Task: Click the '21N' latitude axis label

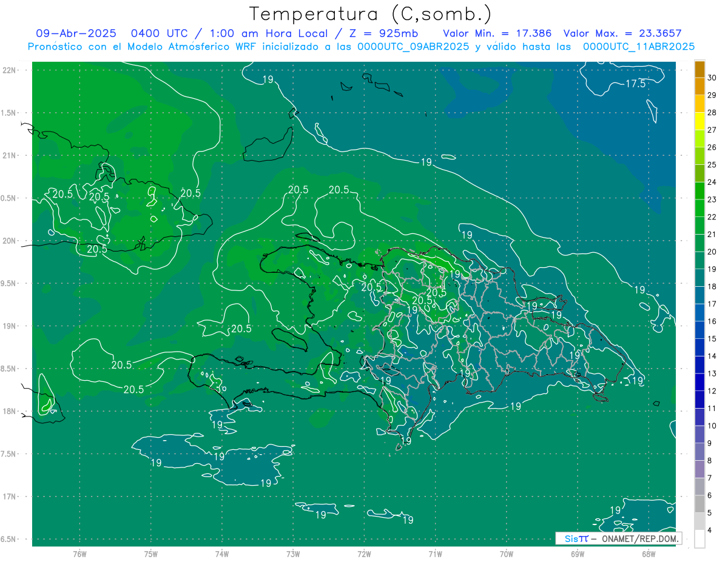Action: pos(8,155)
